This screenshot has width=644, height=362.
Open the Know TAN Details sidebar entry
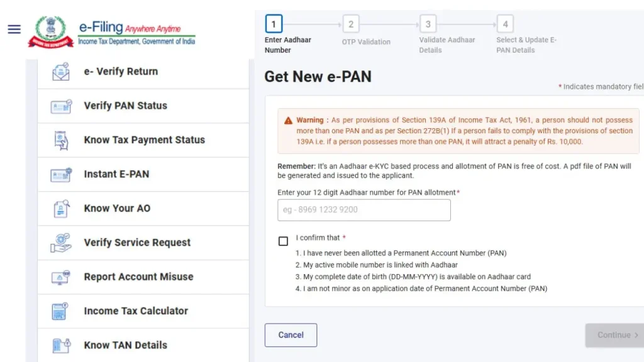(x=125, y=344)
